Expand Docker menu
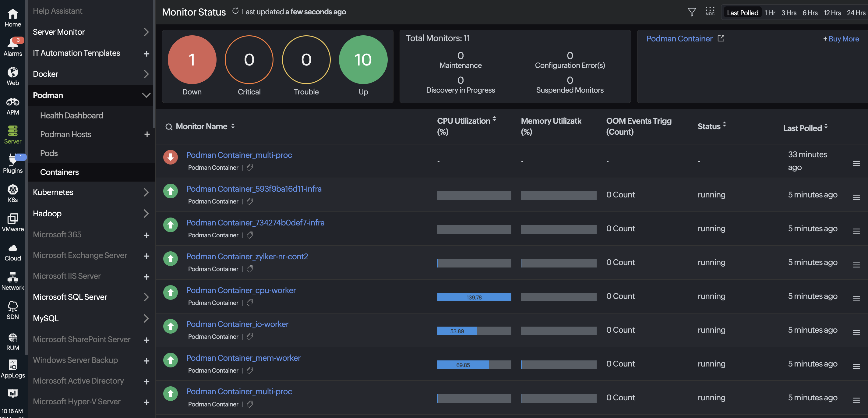 click(146, 74)
